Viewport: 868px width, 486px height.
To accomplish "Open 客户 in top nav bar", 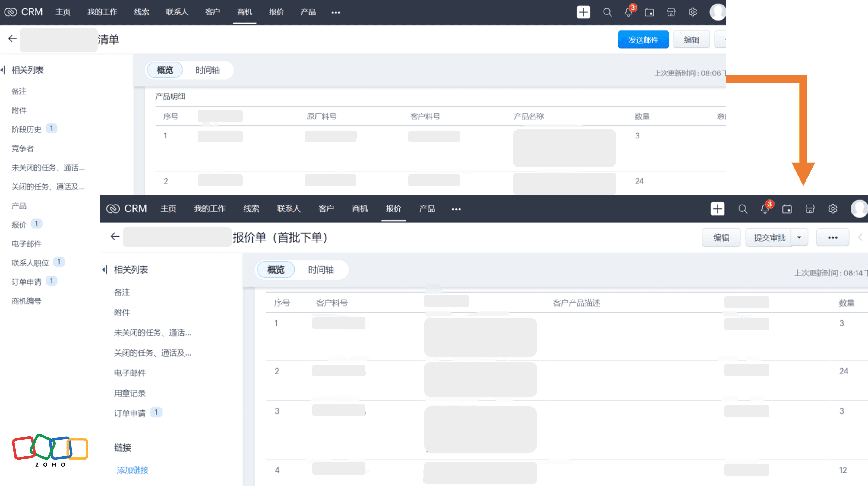I will pyautogui.click(x=213, y=12).
